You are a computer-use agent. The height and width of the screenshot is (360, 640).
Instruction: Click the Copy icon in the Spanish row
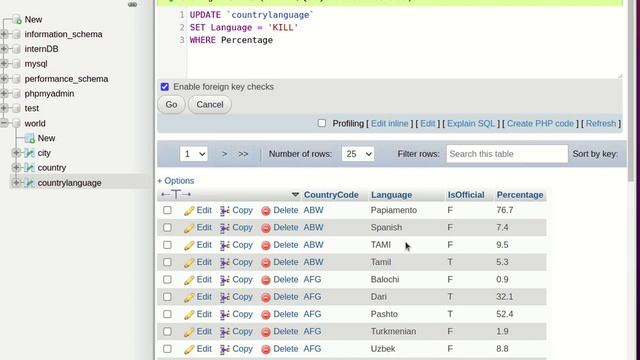(224, 228)
